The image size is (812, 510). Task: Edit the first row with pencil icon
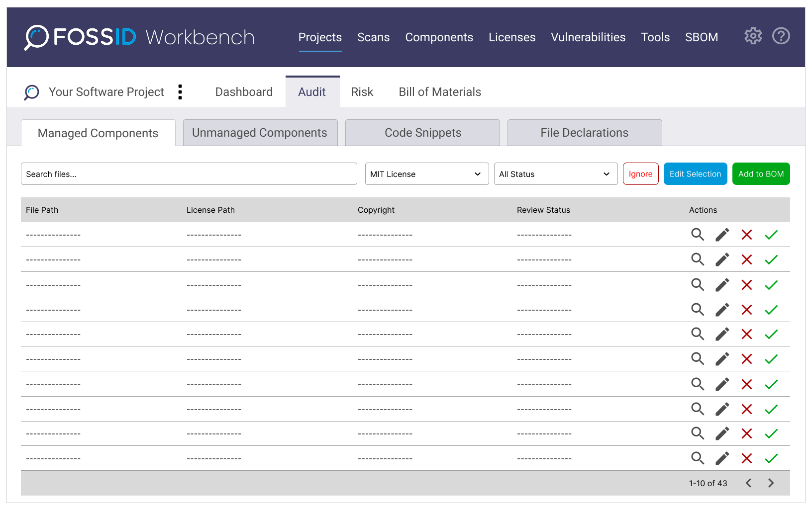(722, 235)
